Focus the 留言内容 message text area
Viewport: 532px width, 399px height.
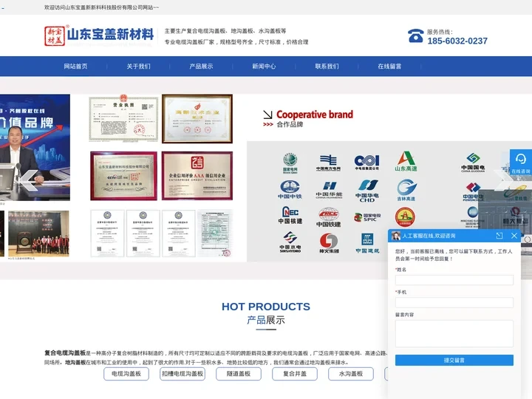454,333
